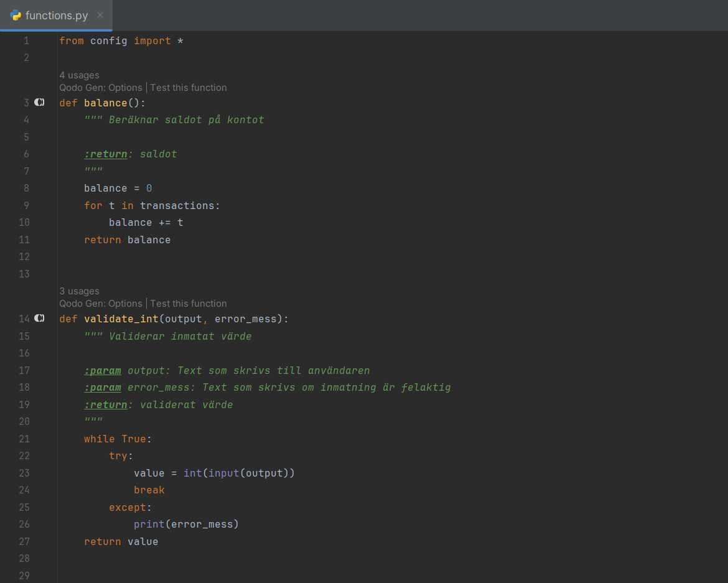Click the 'config' module name in the import
The height and width of the screenshot is (583, 728).
[108, 41]
